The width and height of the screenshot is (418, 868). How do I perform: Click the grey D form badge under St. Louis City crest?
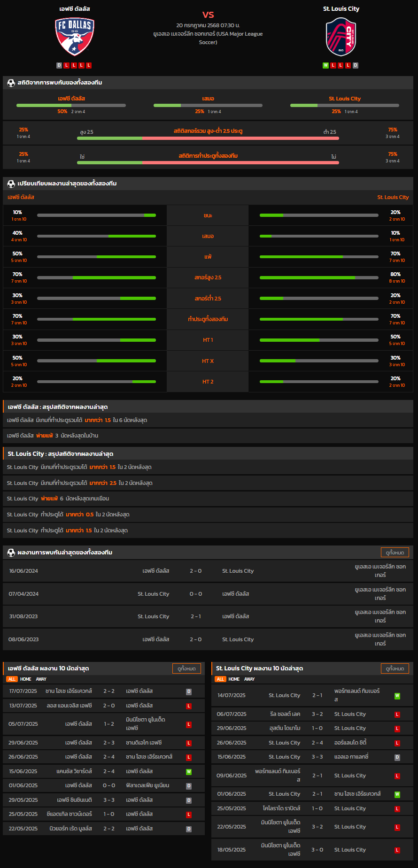pos(356,65)
